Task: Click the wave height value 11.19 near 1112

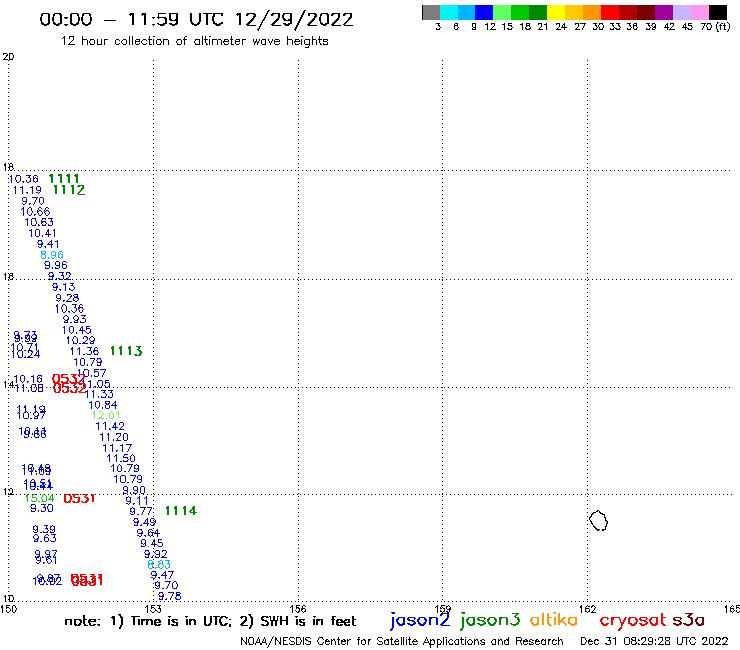Action: coord(27,190)
